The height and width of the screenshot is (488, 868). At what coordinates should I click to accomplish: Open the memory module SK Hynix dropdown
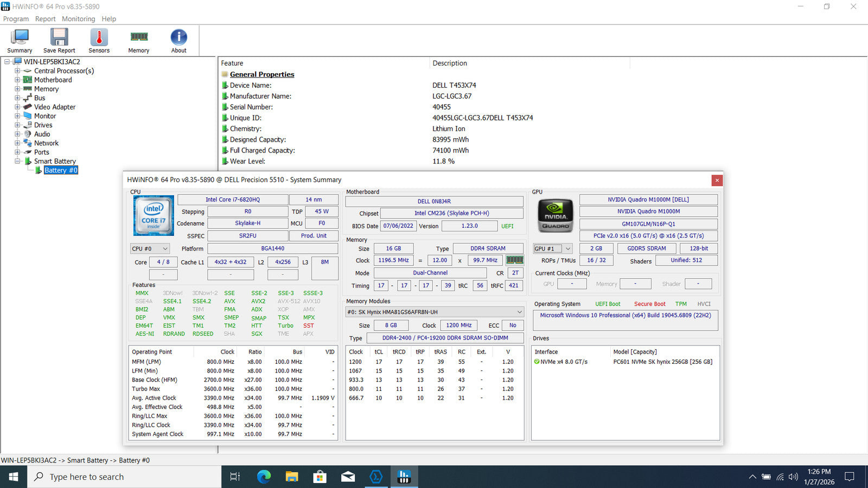(x=435, y=312)
